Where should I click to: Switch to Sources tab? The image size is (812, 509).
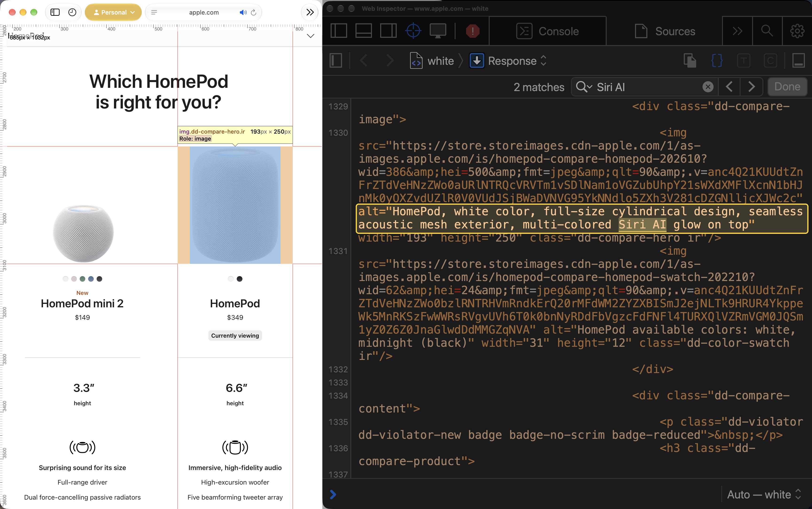click(664, 31)
